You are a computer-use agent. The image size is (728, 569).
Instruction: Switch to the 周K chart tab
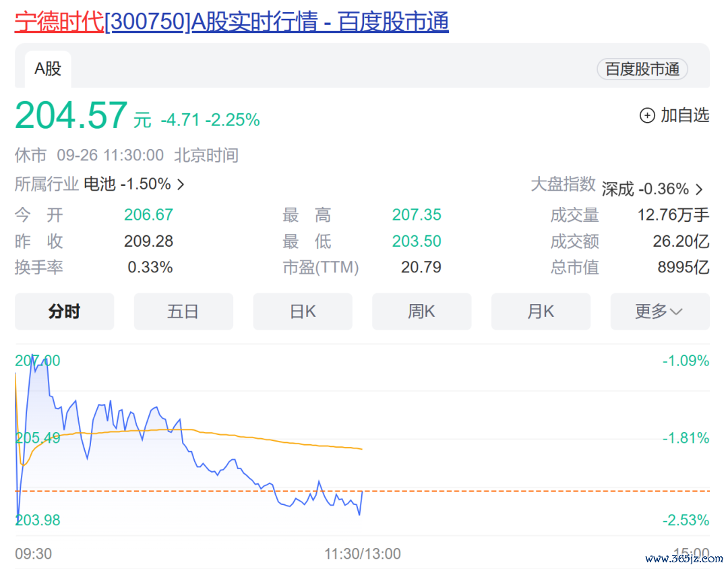[x=421, y=311]
